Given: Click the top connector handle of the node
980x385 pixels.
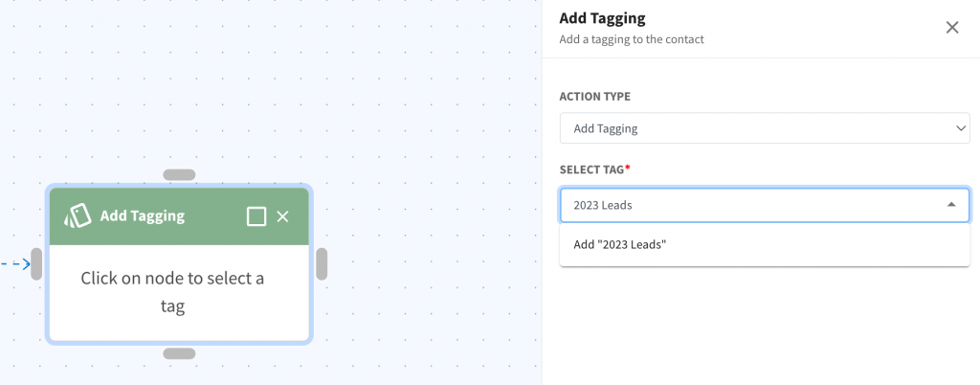Looking at the screenshot, I should tap(179, 175).
